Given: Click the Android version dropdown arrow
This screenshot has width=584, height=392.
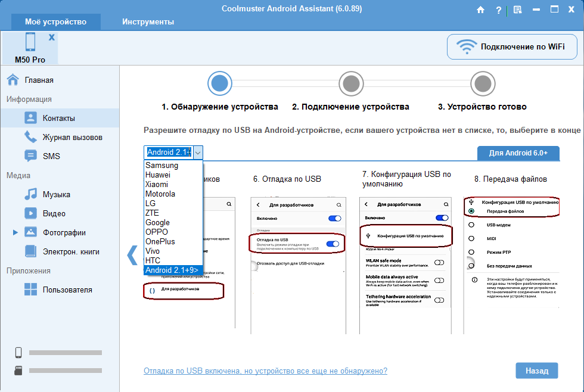Looking at the screenshot, I should (198, 153).
